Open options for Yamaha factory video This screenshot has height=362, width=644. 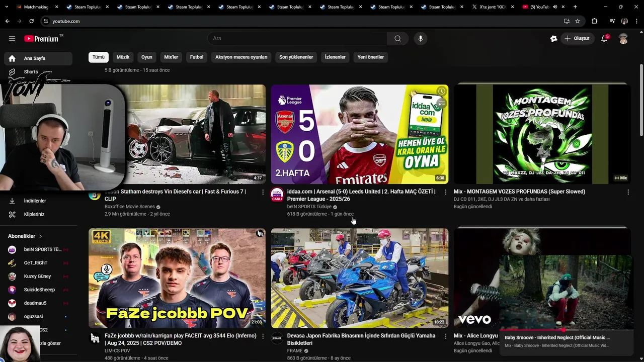[445, 336]
